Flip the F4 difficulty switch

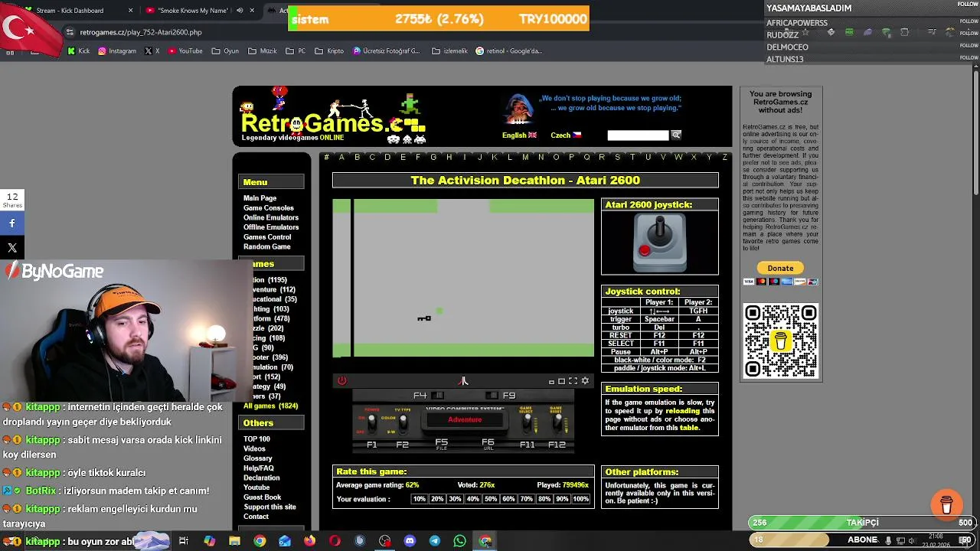437,396
